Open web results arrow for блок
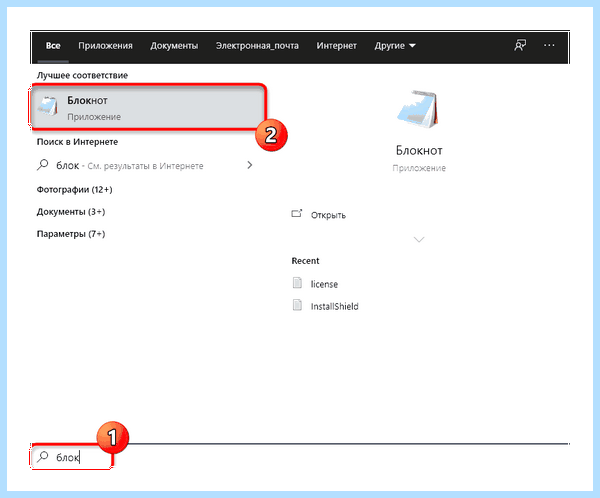 point(250,165)
